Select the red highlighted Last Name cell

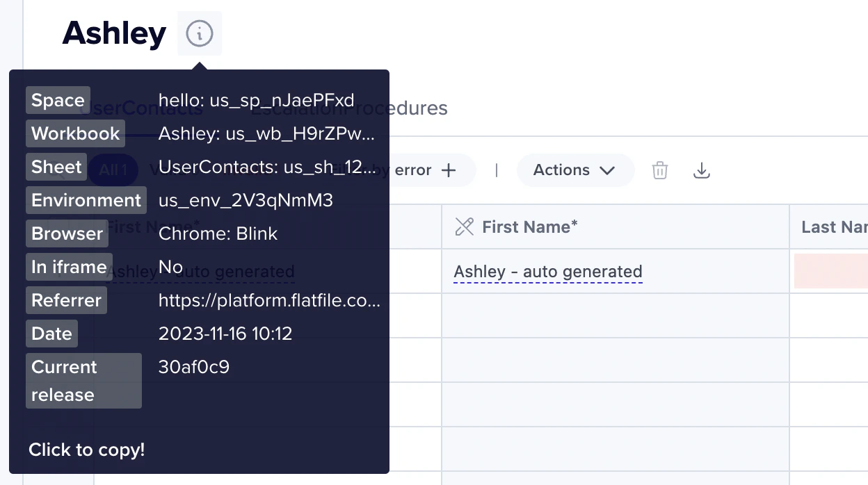[x=830, y=271]
